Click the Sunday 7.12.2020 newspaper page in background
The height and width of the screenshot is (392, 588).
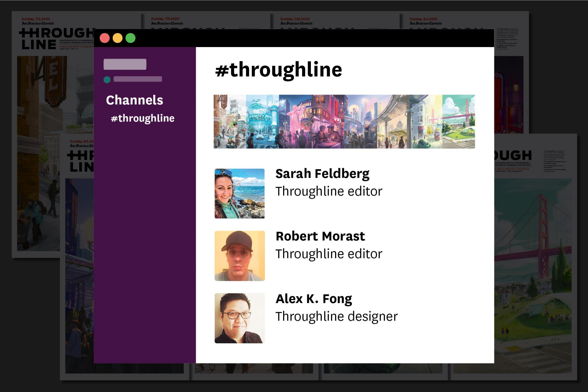tap(53, 134)
